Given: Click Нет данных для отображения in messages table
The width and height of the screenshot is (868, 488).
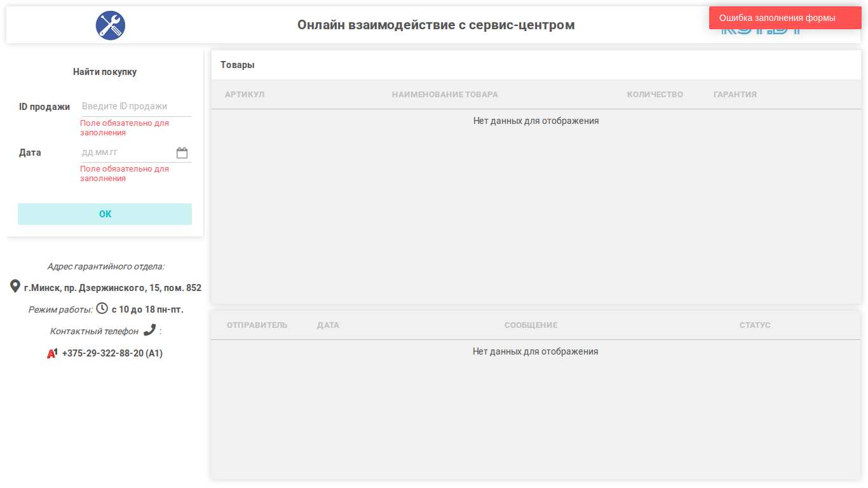Looking at the screenshot, I should [536, 351].
